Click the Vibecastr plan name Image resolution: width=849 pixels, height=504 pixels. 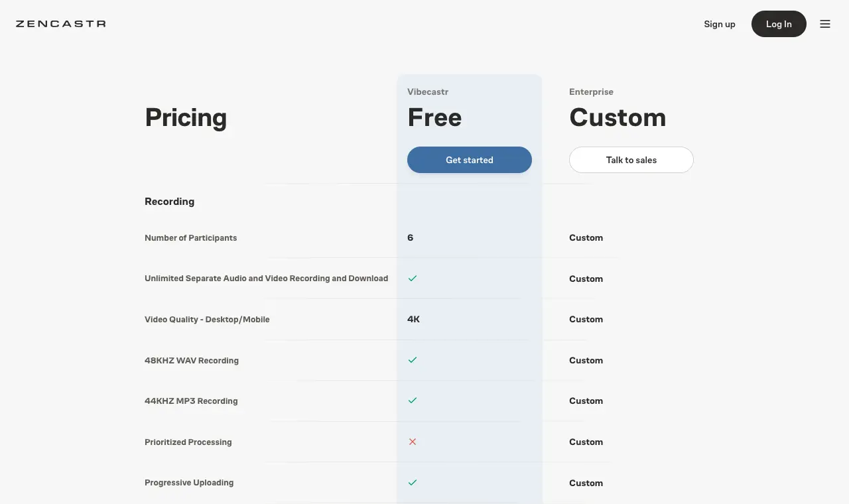coord(428,92)
